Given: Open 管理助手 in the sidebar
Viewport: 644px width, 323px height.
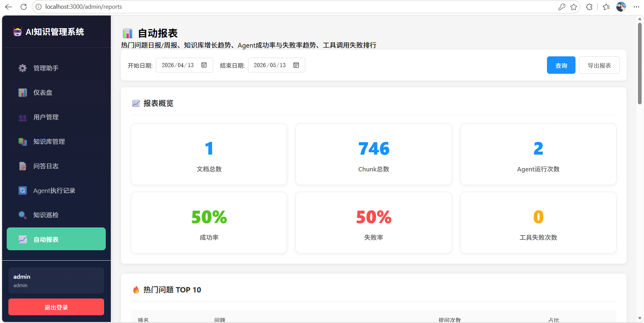Looking at the screenshot, I should 56,68.
